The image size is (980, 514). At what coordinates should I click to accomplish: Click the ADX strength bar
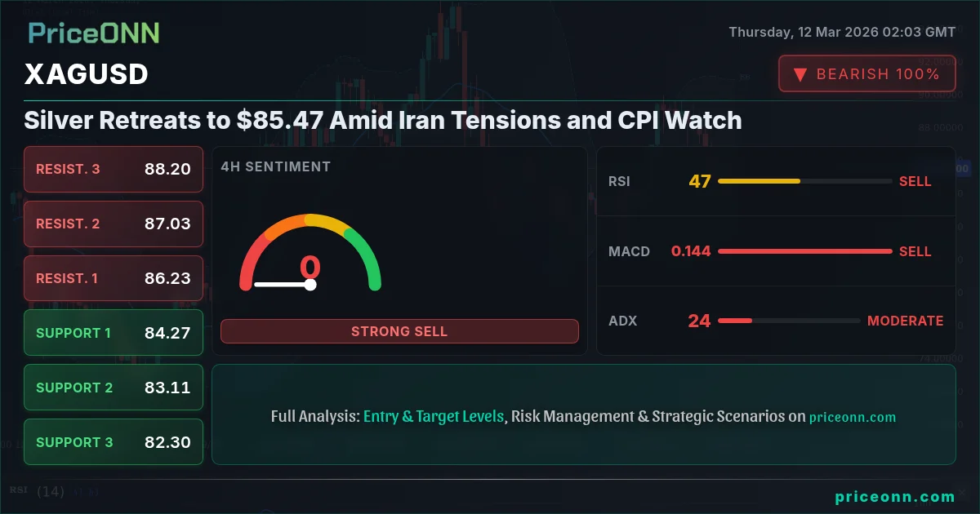(788, 321)
